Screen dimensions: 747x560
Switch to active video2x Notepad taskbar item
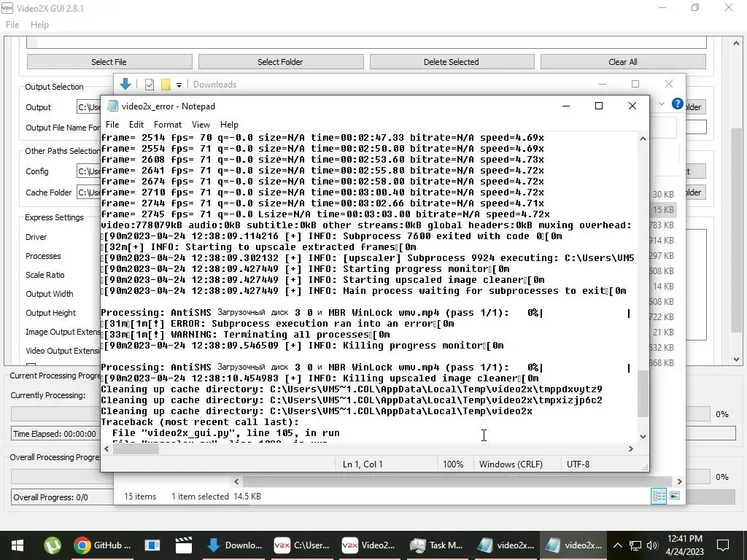[573, 545]
